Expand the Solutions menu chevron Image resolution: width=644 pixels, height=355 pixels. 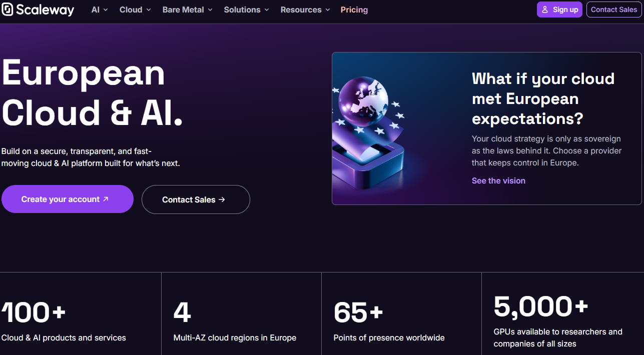267,10
